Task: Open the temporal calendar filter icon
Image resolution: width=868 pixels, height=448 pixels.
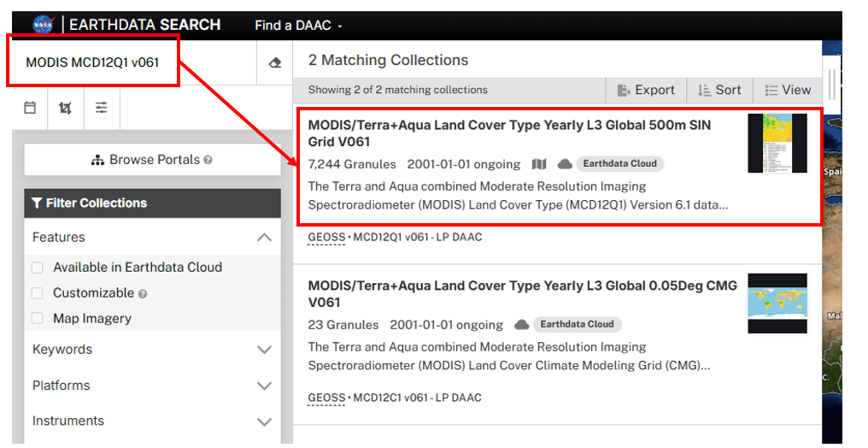Action: point(30,108)
